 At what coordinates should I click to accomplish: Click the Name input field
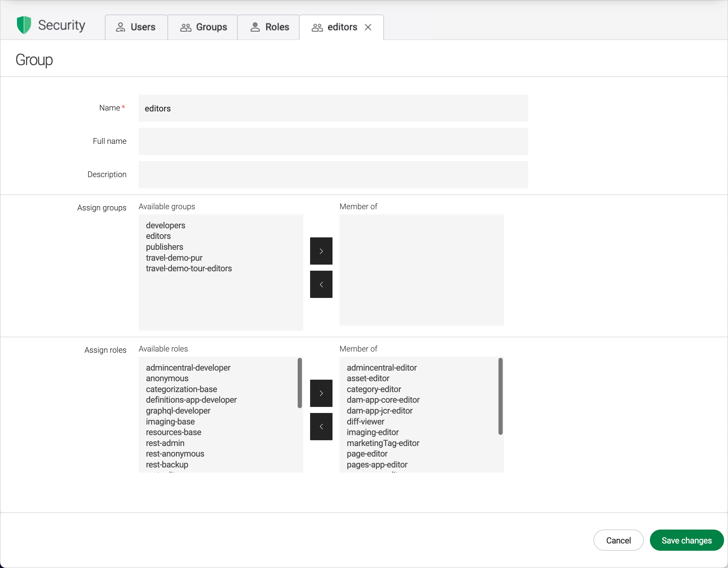[333, 108]
